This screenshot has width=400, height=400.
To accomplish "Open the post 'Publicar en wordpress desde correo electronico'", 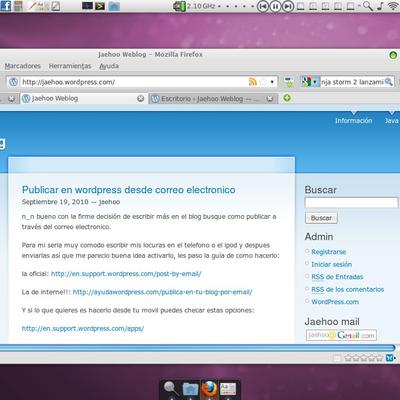I will 129,190.
